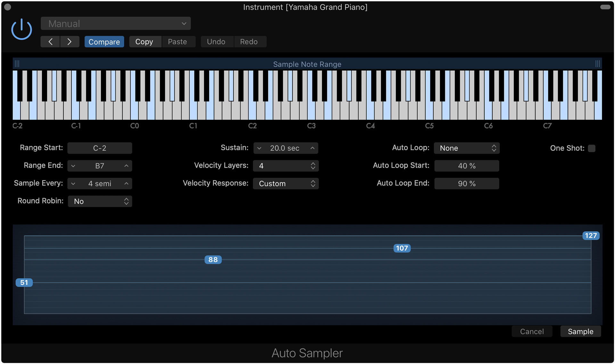Go to the previous preset
615x364 pixels.
[x=50, y=42]
